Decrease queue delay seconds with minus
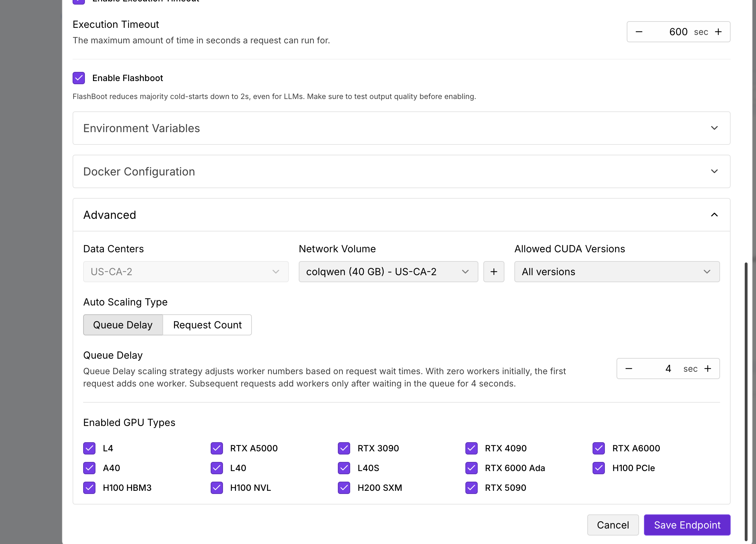 coord(629,369)
